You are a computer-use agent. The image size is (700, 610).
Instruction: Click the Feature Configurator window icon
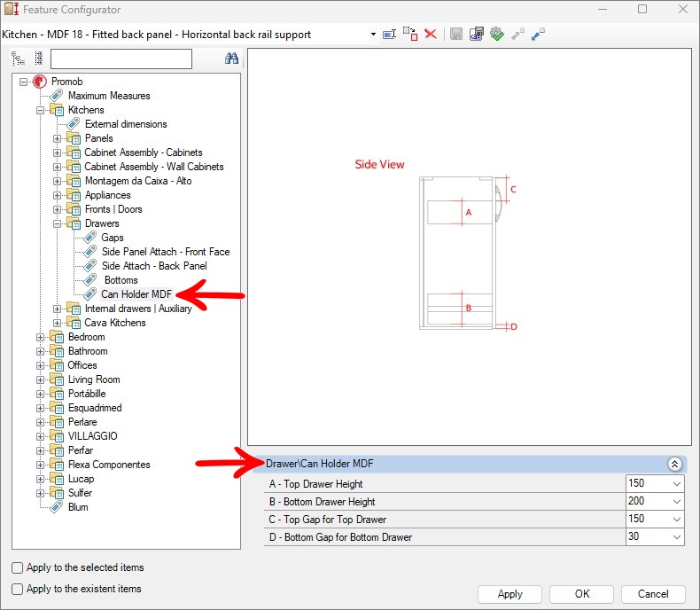[x=12, y=9]
